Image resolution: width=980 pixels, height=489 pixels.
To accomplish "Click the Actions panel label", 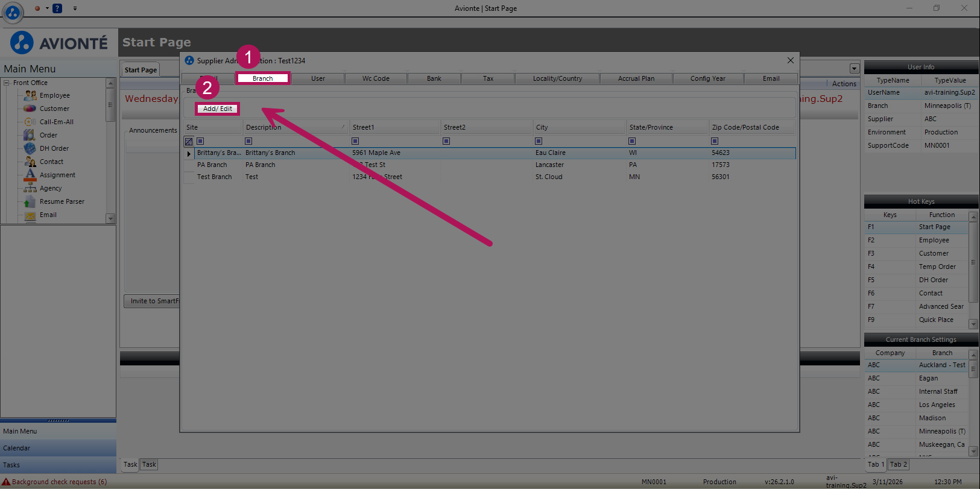I will (844, 84).
